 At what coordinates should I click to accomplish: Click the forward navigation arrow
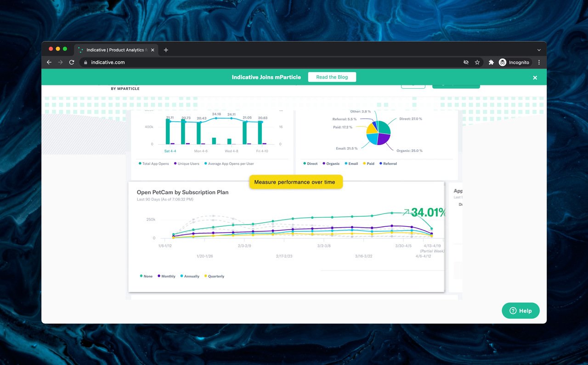(x=61, y=62)
